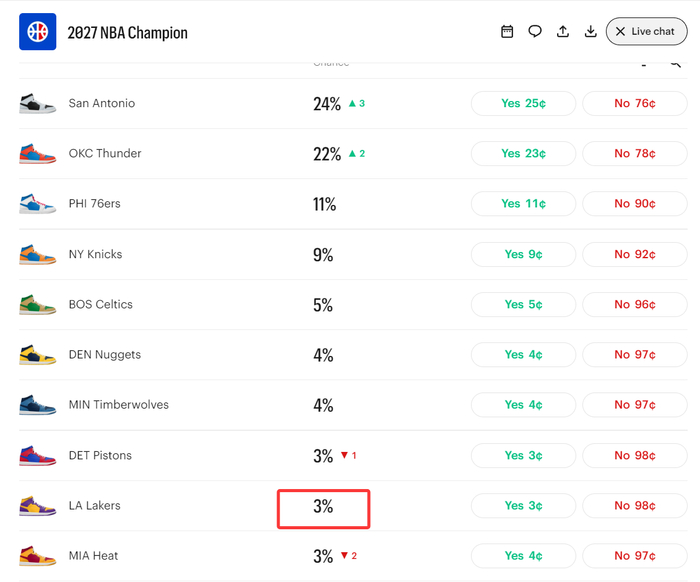Choose No 92¢ for NY Knicks
Screen dimensions: 700x582
(635, 254)
